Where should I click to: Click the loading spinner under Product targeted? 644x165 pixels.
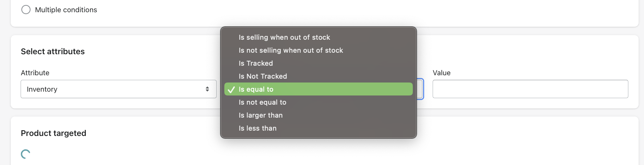pyautogui.click(x=26, y=154)
